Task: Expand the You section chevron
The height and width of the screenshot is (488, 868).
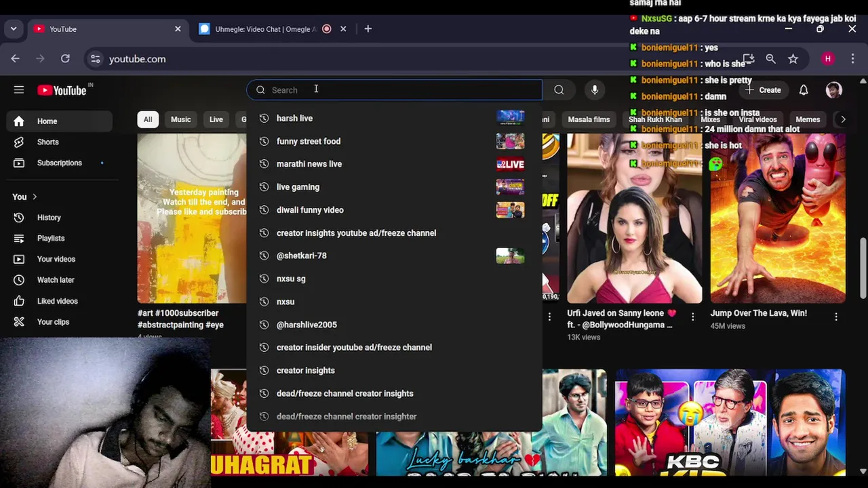Action: tap(35, 197)
